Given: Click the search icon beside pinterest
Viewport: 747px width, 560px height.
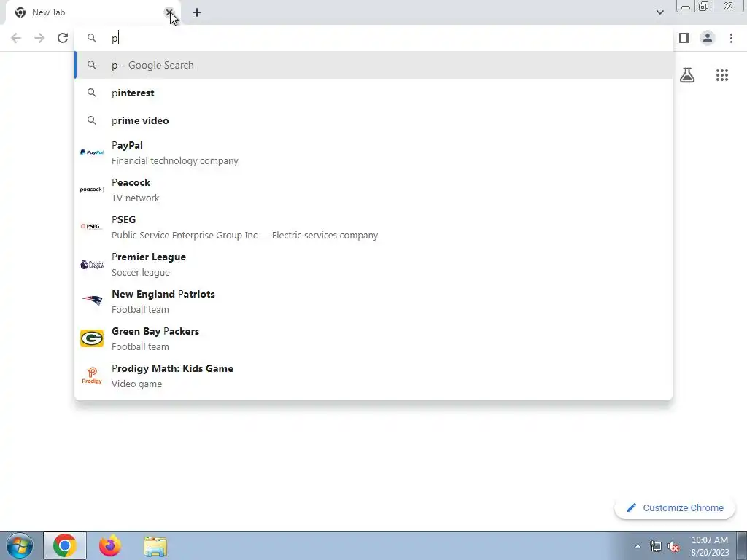Looking at the screenshot, I should [x=92, y=93].
